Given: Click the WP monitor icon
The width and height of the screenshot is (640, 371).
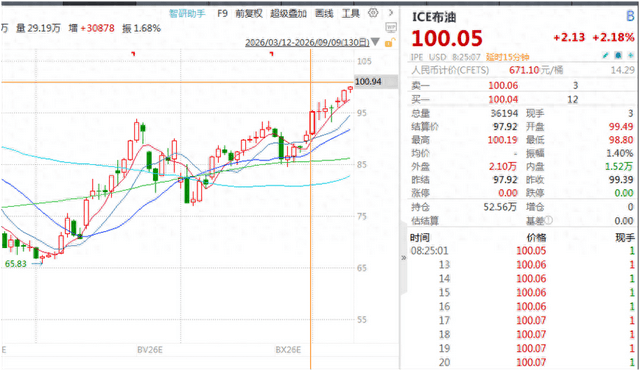Looking at the screenshot, I should [391, 27].
